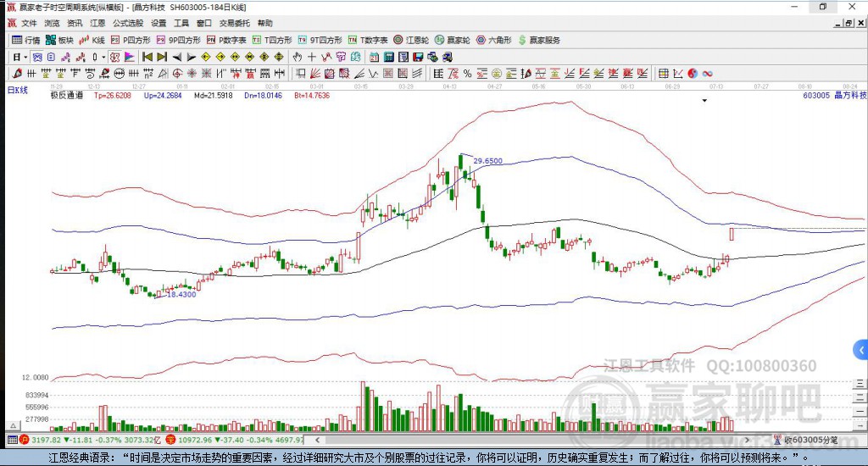Screen dimensions: 868x466
Task: Click the truck icon in toolbar
Action: click(x=448, y=57)
